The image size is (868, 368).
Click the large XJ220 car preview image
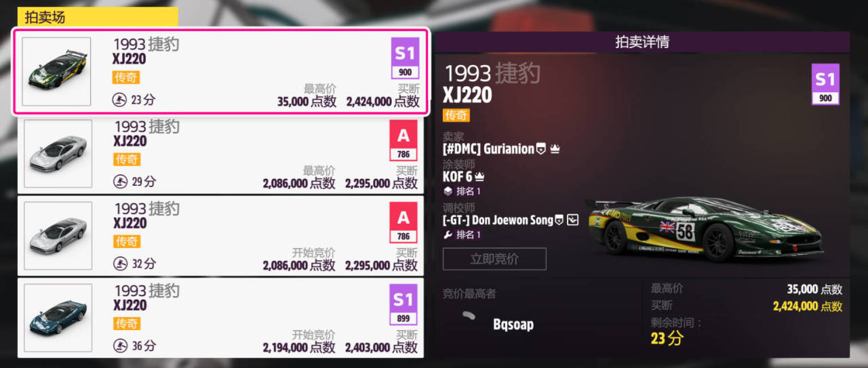coord(704,228)
